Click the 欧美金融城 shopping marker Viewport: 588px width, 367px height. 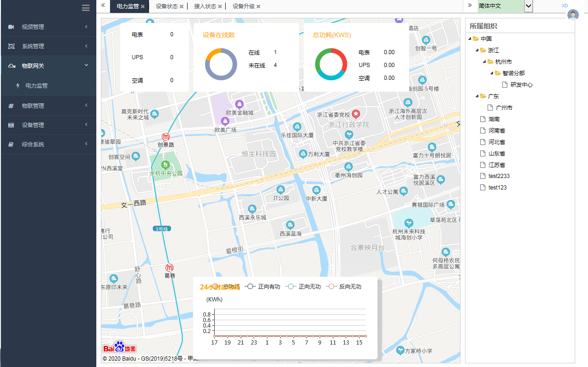point(239,104)
